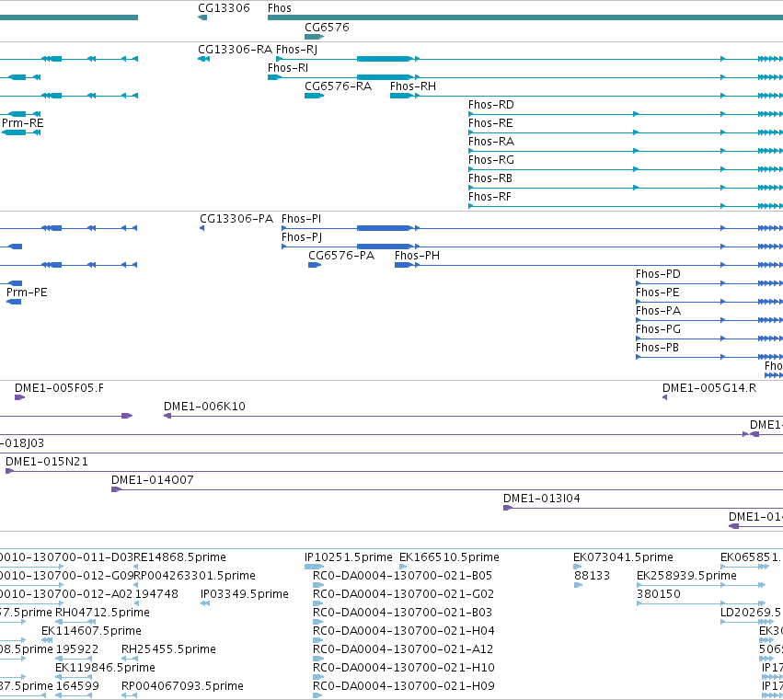This screenshot has height=700, width=783.
Task: Click clone DME1-015N21 label
Action: point(47,462)
